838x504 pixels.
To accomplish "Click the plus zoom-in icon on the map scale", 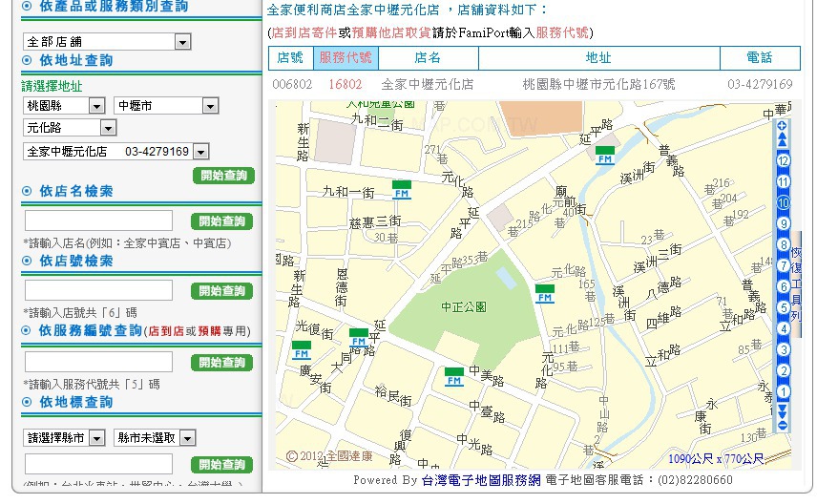I will pos(782,126).
